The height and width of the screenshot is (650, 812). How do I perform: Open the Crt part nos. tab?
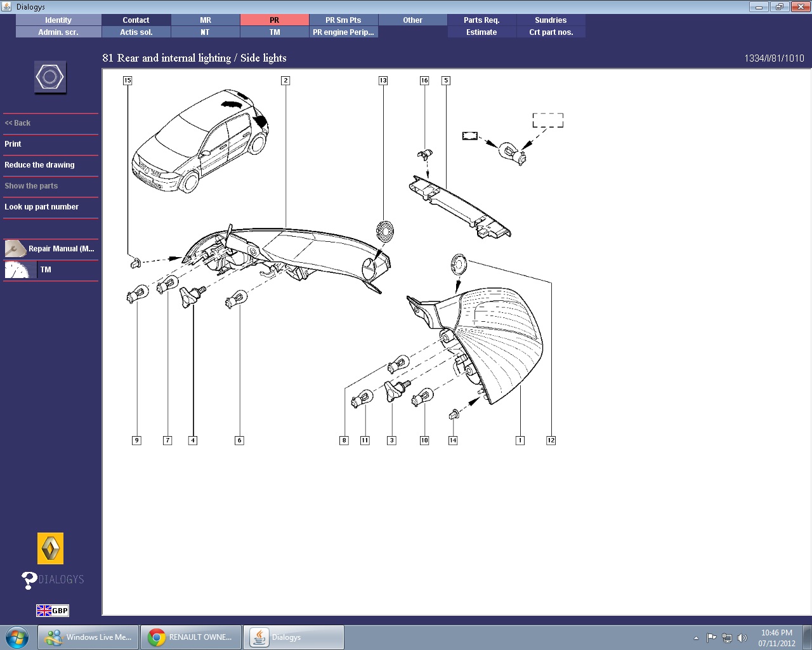(x=551, y=32)
